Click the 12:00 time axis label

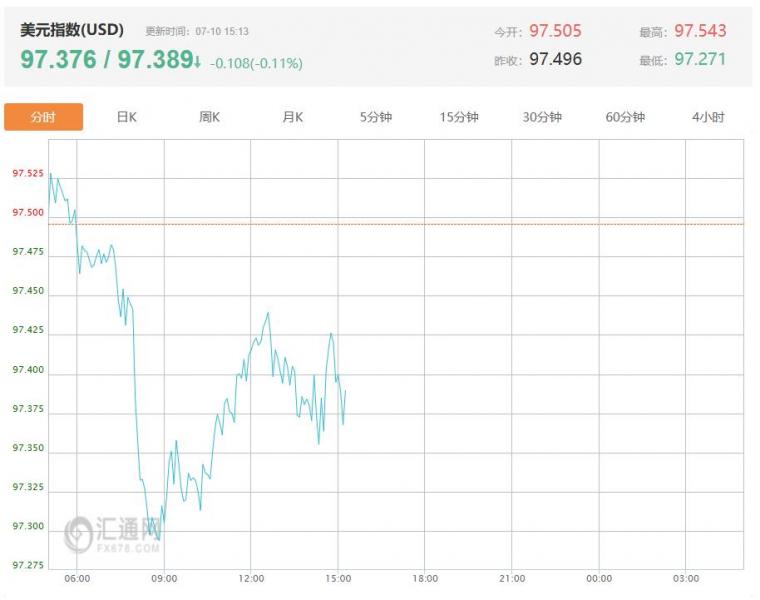[x=251, y=578]
